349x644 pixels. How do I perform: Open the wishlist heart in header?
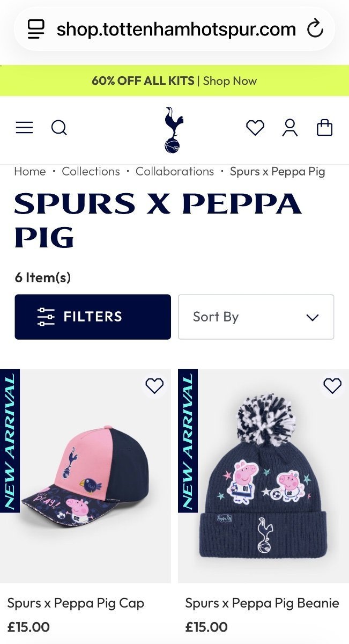click(255, 128)
